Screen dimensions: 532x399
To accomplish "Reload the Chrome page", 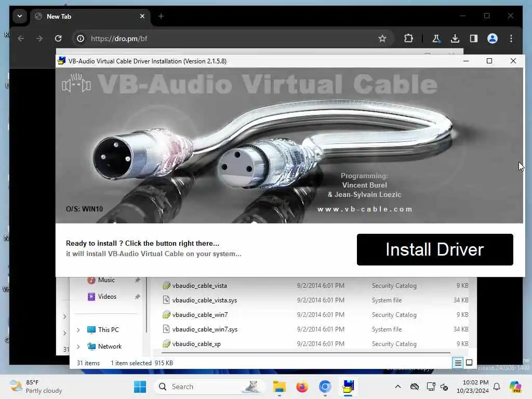I will click(58, 38).
